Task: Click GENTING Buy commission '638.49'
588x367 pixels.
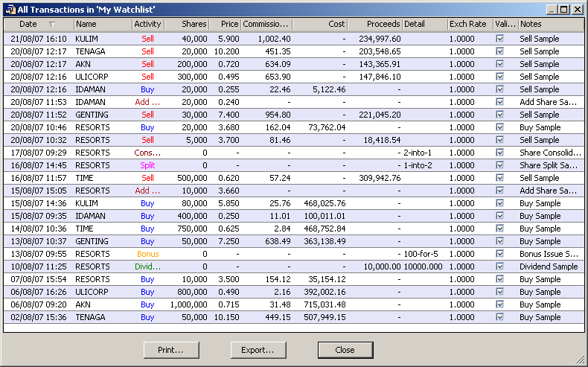Action: [x=278, y=241]
